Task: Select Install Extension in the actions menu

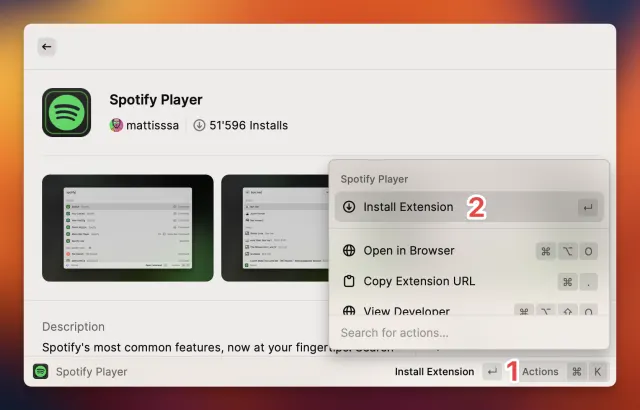Action: coord(469,207)
